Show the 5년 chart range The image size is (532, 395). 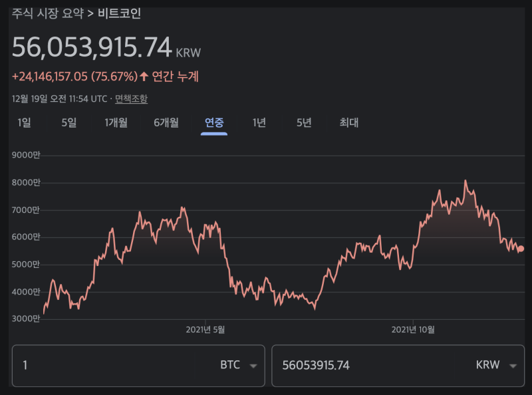click(304, 122)
